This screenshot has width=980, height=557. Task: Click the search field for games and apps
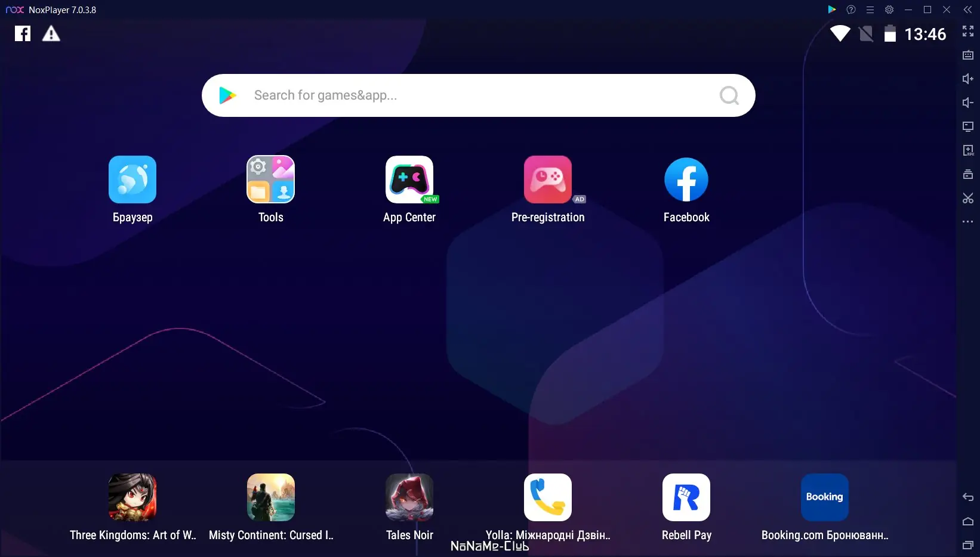point(479,95)
